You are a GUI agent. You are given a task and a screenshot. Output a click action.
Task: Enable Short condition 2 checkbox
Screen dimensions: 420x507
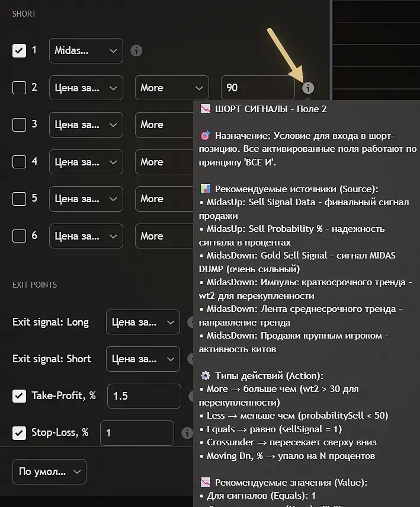(x=19, y=88)
